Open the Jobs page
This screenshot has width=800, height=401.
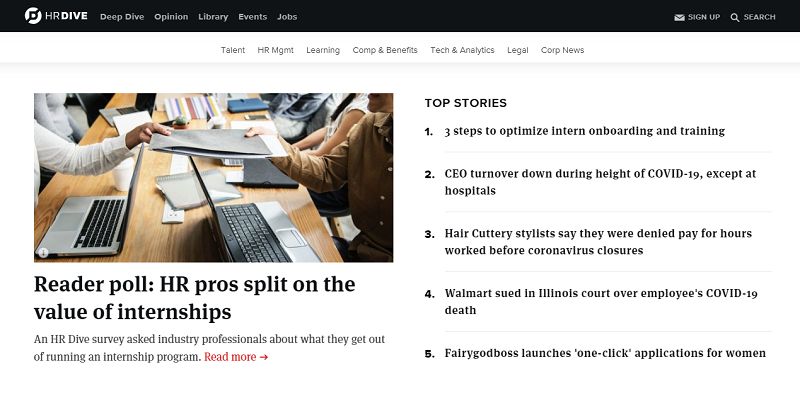pos(287,17)
